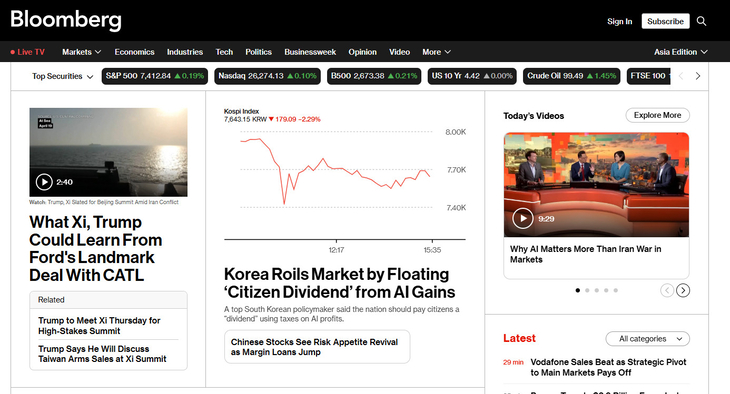This screenshot has width=730, height=394.
Task: Open the studio panel video thumbnail
Action: coord(596,185)
